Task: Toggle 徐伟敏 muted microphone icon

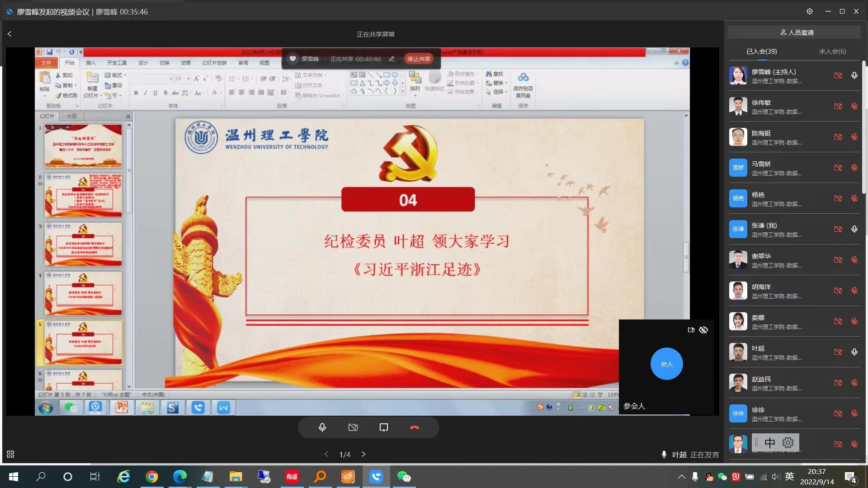Action: [854, 106]
